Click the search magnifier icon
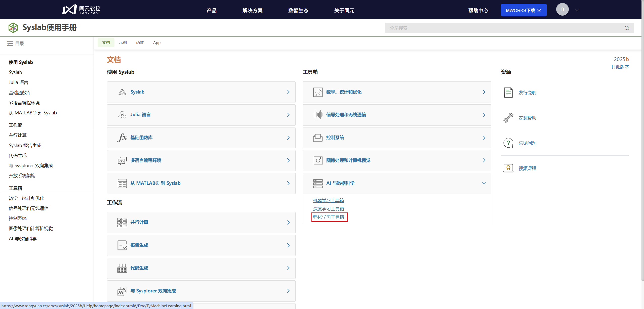This screenshot has width=644, height=309. (x=627, y=28)
